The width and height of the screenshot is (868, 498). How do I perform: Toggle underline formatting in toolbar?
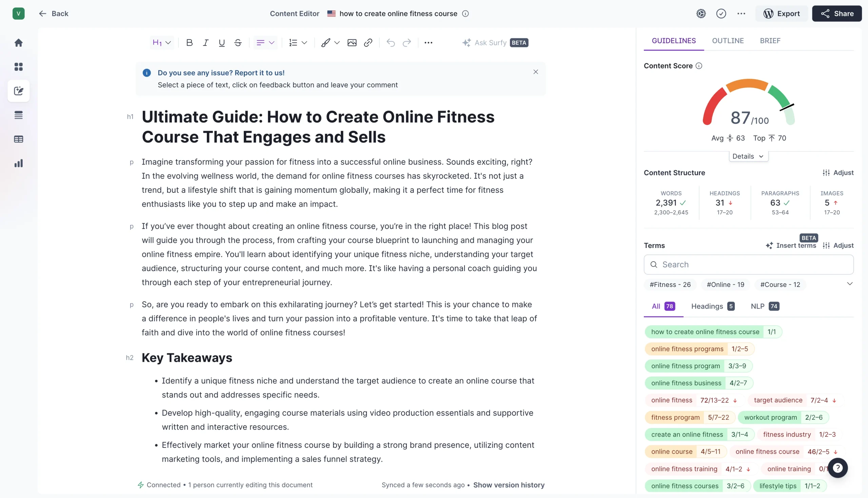tap(222, 43)
